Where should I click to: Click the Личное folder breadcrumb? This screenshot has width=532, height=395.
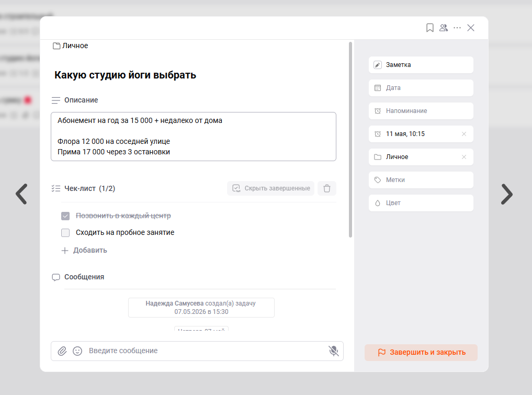[71, 46]
